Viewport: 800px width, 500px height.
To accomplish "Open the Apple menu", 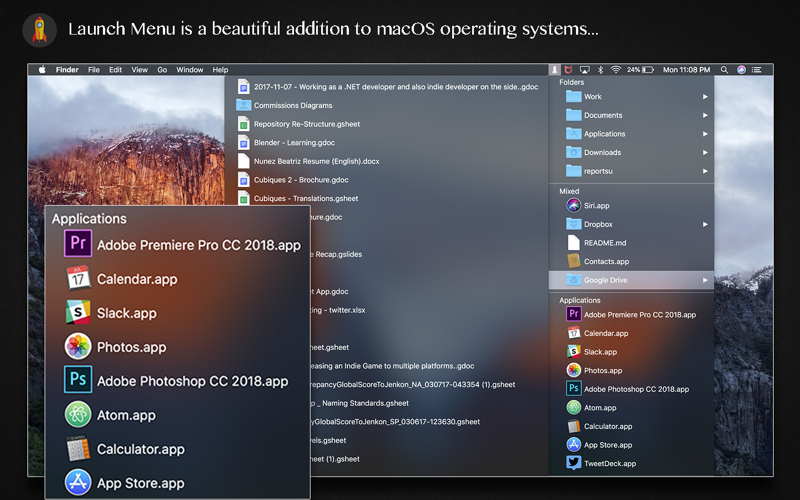I will (x=42, y=70).
